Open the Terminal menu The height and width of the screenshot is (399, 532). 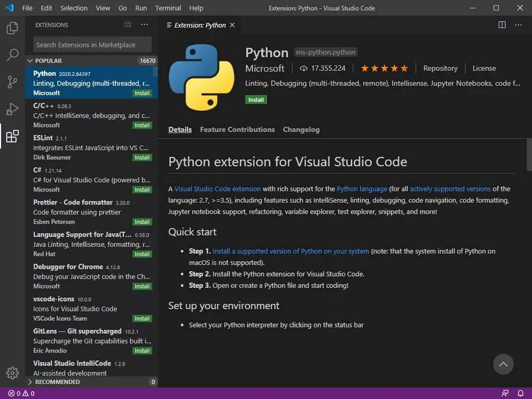tap(168, 8)
